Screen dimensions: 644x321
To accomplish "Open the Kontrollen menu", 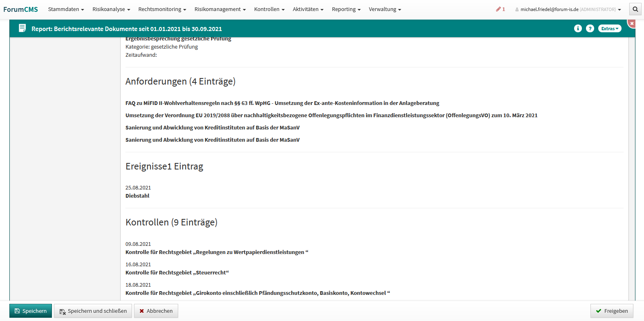I will coord(269,9).
